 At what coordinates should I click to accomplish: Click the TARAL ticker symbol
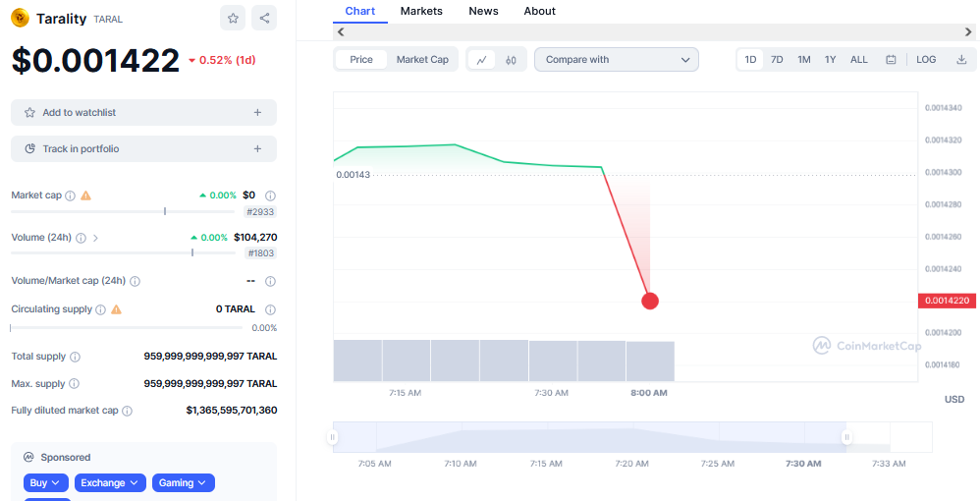(108, 20)
